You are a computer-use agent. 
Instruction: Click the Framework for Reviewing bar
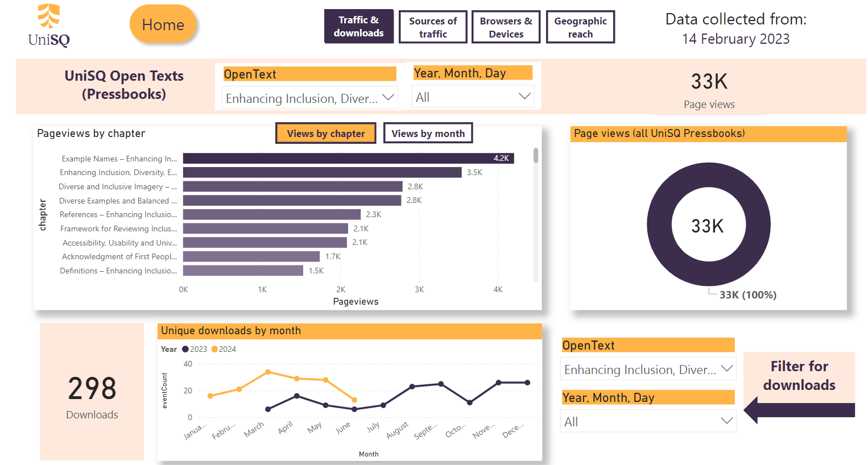[x=266, y=229]
